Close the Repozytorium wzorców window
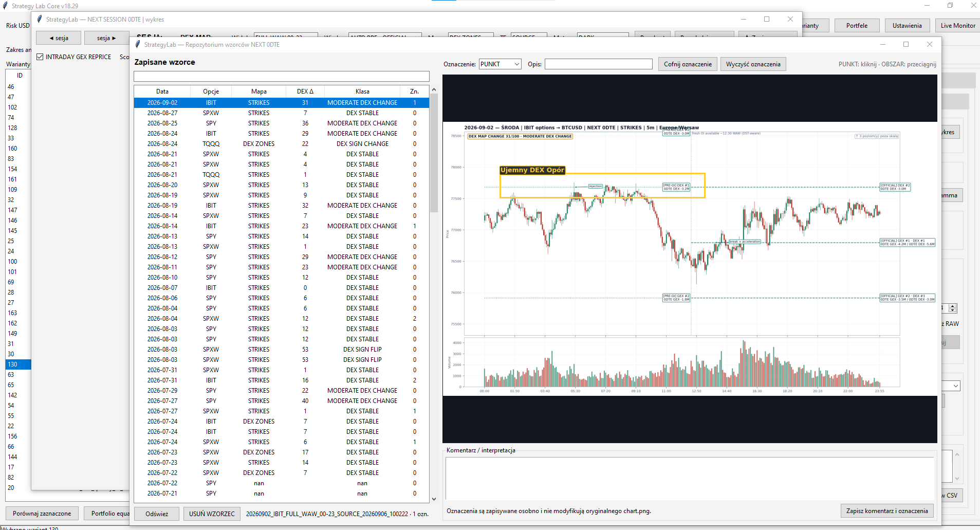Viewport: 980px width, 530px height. pyautogui.click(x=930, y=45)
